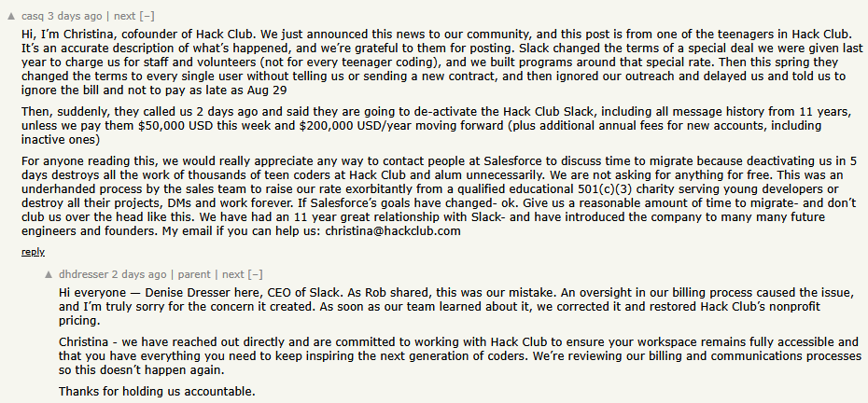The image size is (868, 403).
Task: Upvote the comment by casq
Action: pyautogui.click(x=11, y=17)
